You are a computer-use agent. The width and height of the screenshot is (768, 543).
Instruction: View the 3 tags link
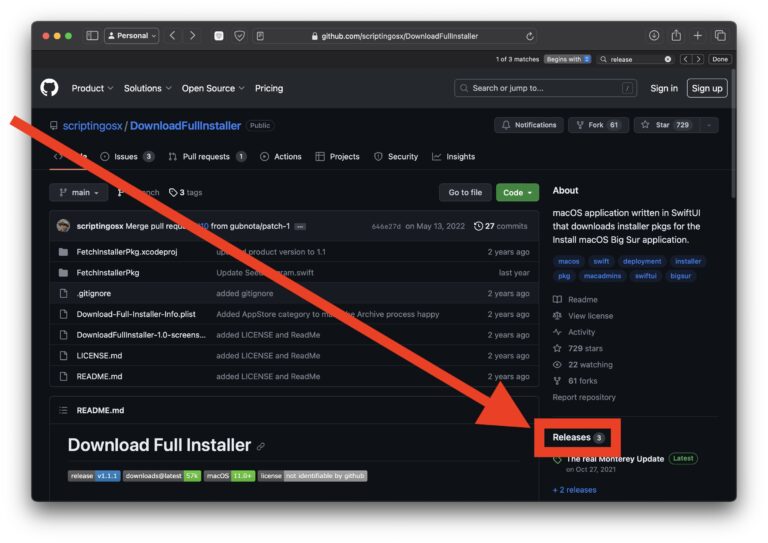point(186,192)
